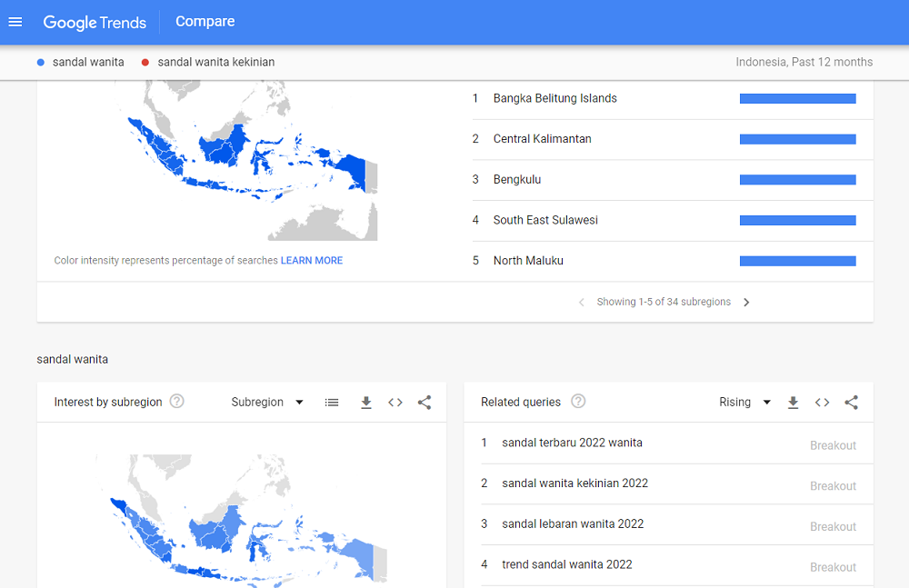Click the sandal wanita kekinian red term
The height and width of the screenshot is (588, 909).
[x=215, y=63]
